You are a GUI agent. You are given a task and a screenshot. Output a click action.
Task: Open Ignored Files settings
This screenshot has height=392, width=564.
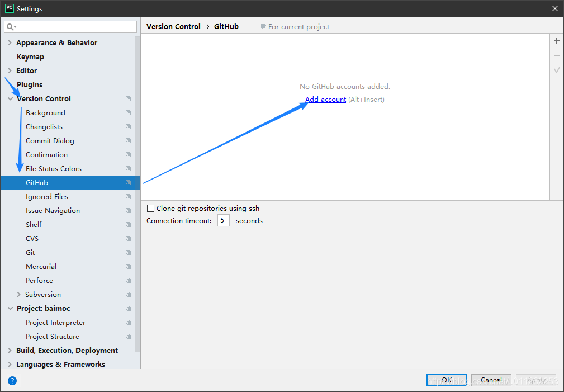click(x=47, y=196)
